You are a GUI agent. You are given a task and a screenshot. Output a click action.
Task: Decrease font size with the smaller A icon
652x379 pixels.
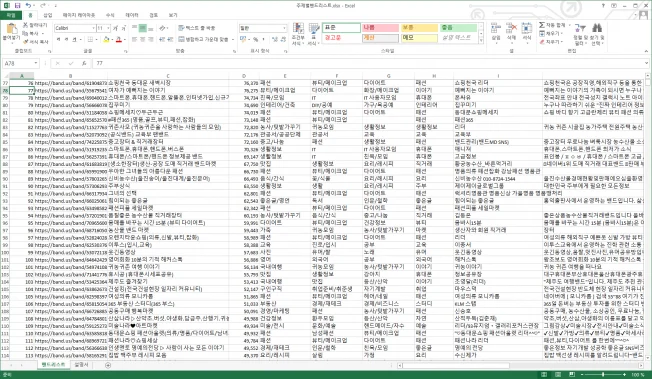(123, 28)
